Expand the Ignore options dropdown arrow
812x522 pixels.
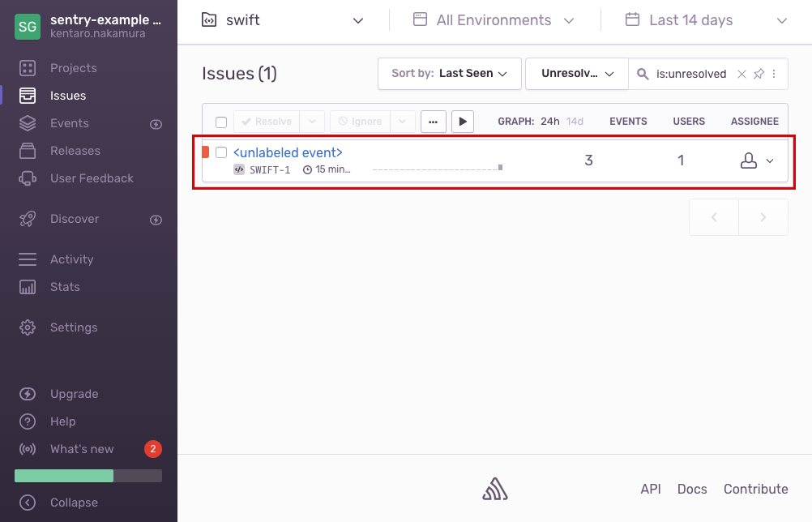tap(403, 122)
